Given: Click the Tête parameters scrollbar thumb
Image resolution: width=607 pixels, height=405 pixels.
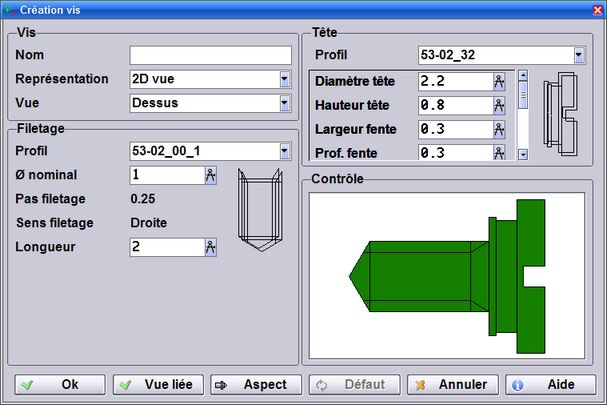Looking at the screenshot, I should [523, 95].
